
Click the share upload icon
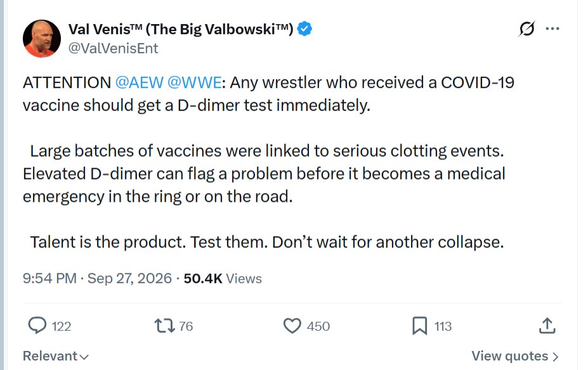[x=547, y=326]
